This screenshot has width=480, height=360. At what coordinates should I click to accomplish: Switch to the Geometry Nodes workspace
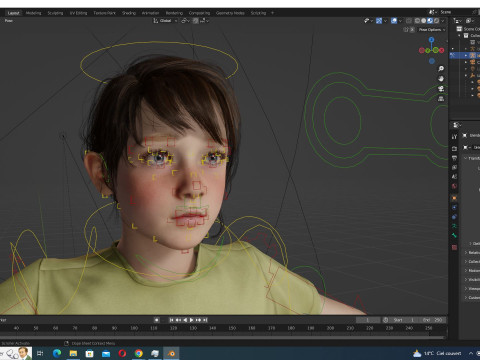(230, 13)
